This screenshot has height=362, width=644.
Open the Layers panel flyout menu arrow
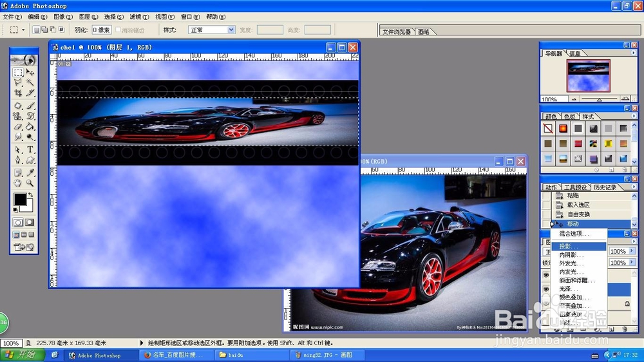(633, 242)
